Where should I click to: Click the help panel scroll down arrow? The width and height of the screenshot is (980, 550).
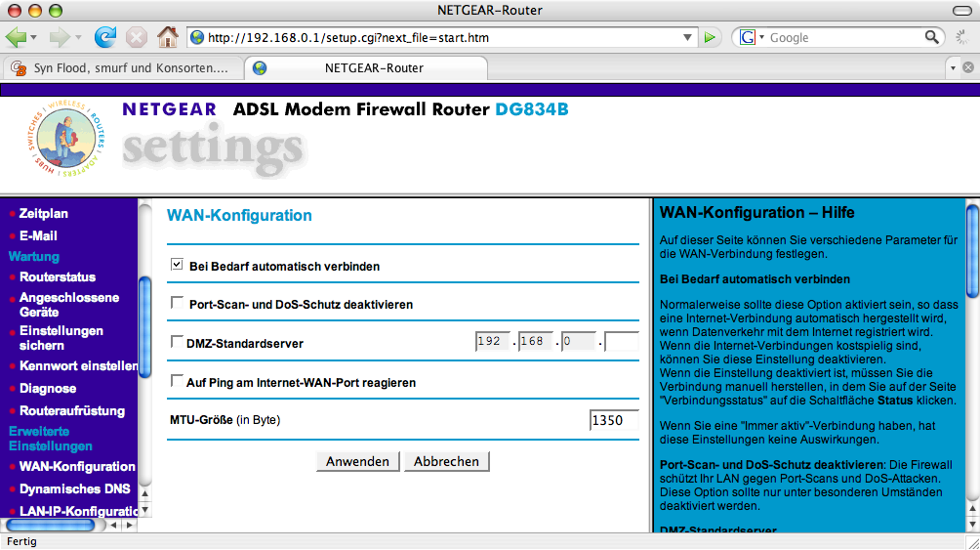click(972, 525)
